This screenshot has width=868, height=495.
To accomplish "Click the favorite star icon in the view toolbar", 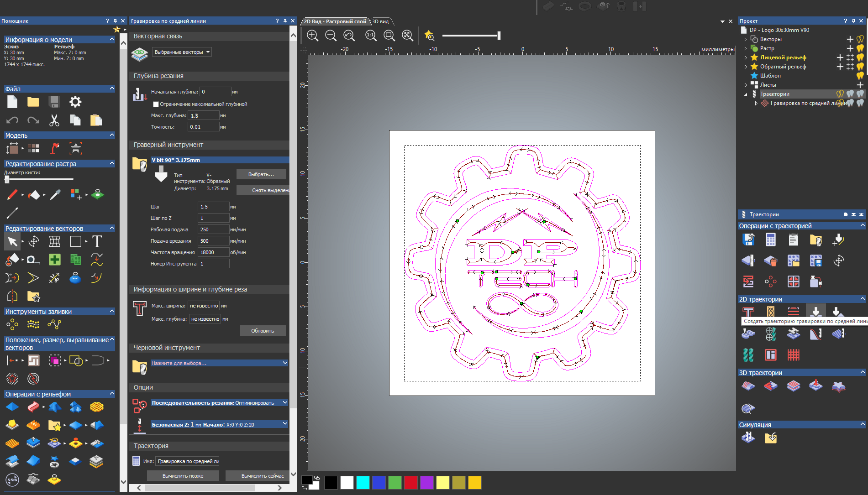I will [429, 36].
